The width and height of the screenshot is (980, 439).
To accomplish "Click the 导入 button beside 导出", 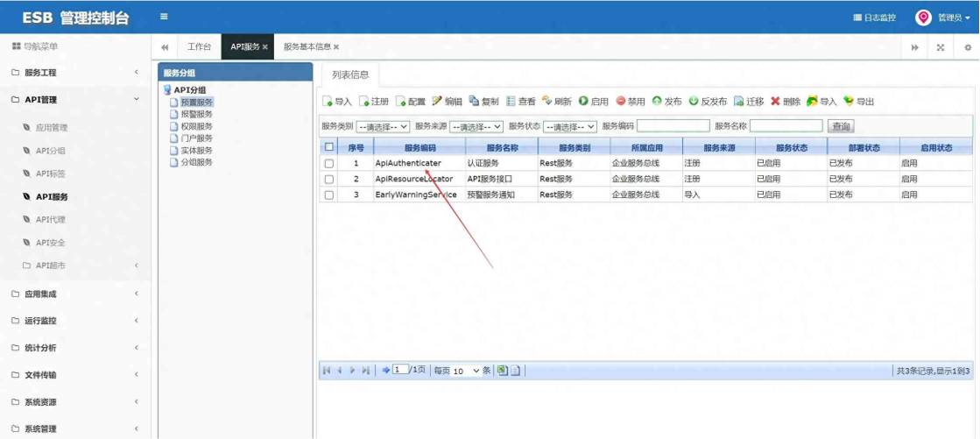I will (x=821, y=102).
